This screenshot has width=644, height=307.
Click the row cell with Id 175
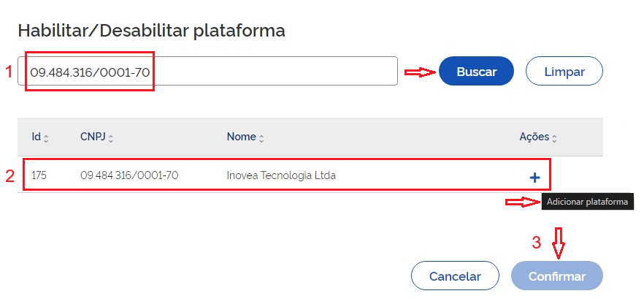click(x=39, y=175)
